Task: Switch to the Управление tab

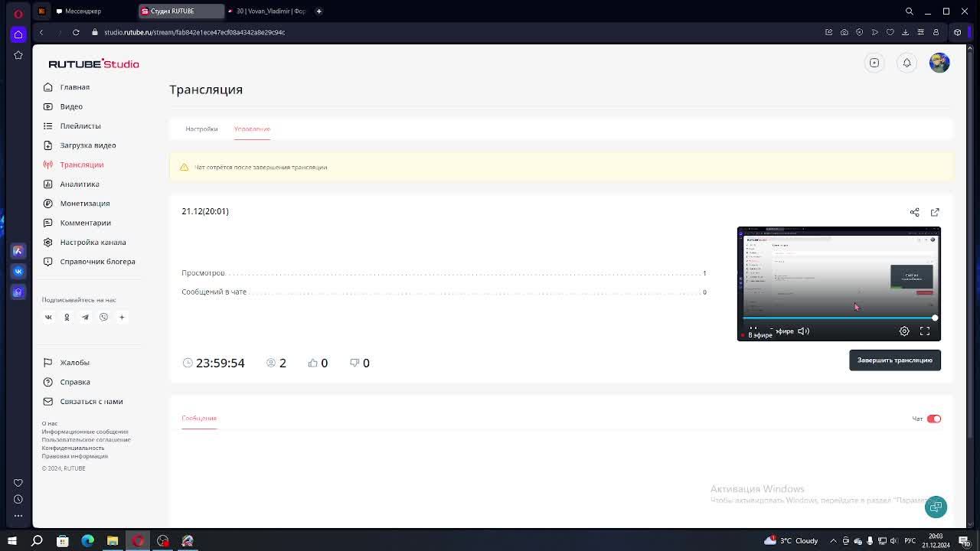Action: point(252,129)
